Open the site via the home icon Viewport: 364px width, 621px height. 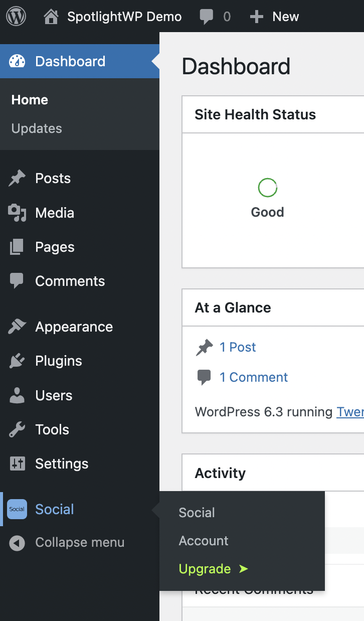tap(50, 16)
